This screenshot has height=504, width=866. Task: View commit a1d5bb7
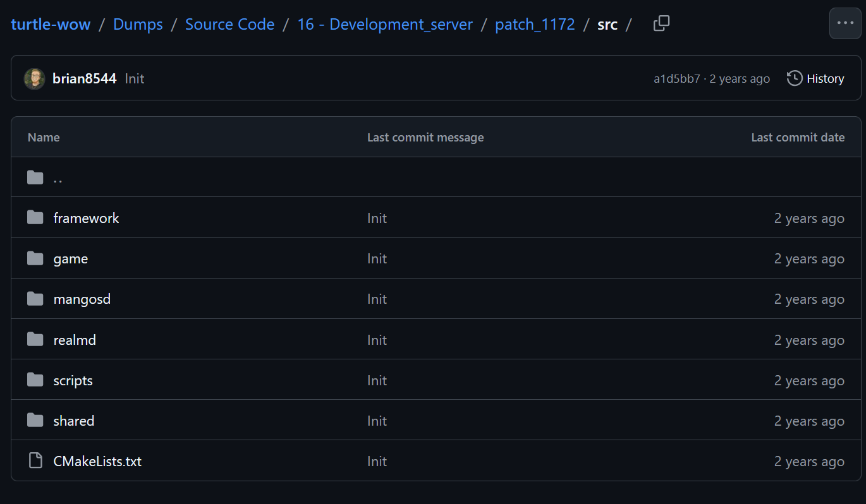[x=677, y=78]
